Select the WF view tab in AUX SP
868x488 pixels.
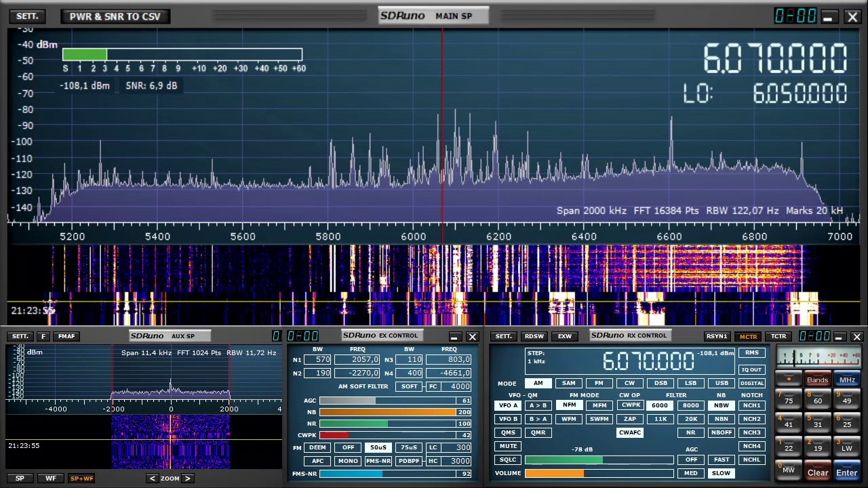tap(51, 479)
